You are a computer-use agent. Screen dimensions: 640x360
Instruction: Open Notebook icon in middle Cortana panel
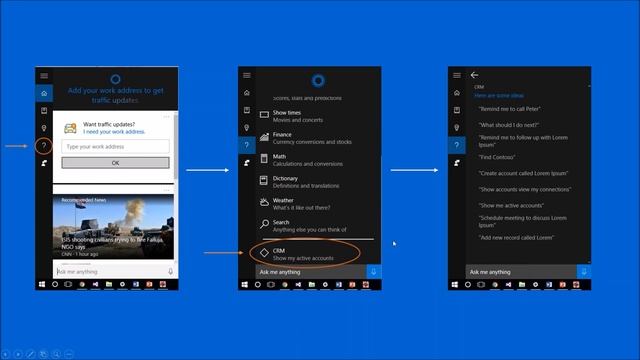247,110
